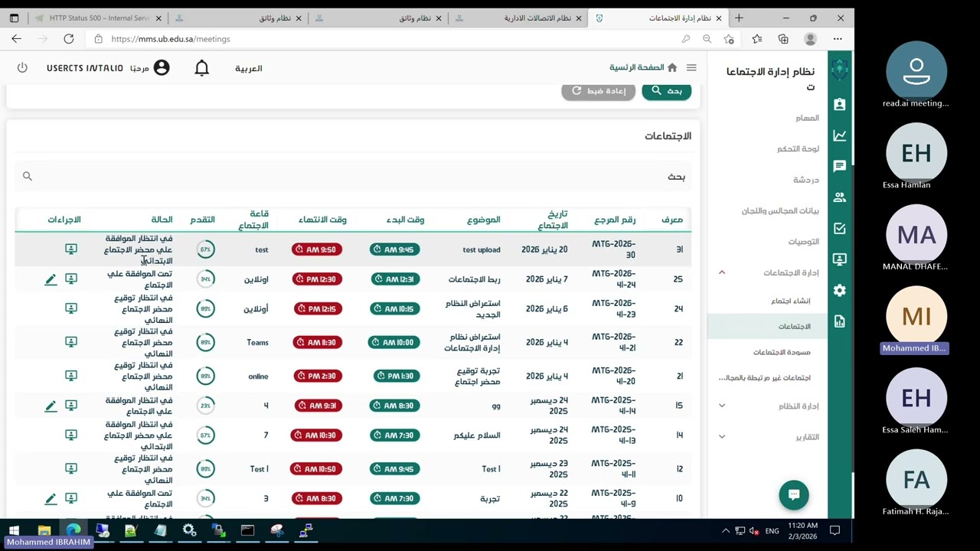Click the power/logout icon in header
This screenshot has height=551, width=980.
(x=22, y=68)
